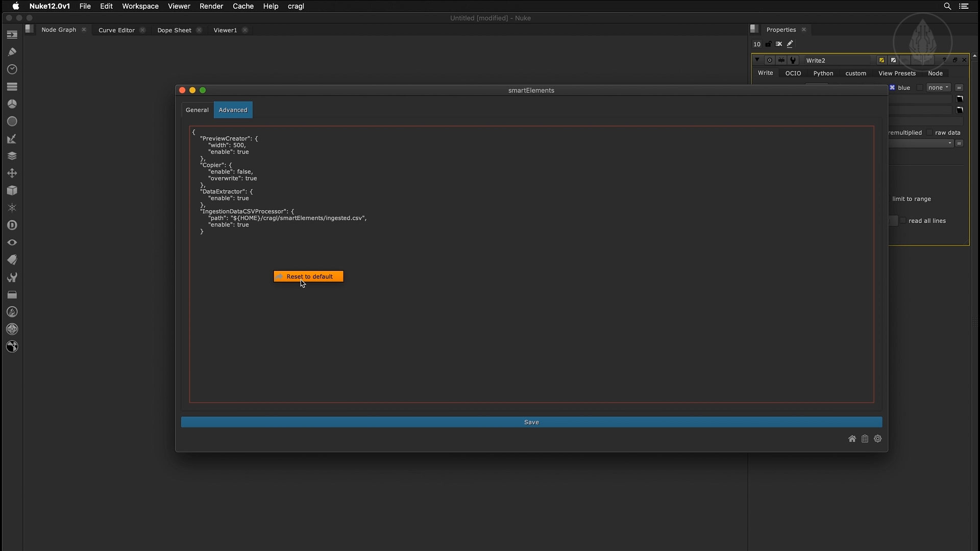Open the macOS Spotlight search icon
The width and height of the screenshot is (980, 551).
point(947,6)
